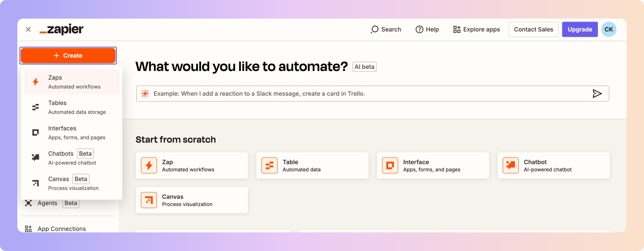Viewport: 644px width, 251px height.
Task: Click the orange Create button
Action: point(68,55)
